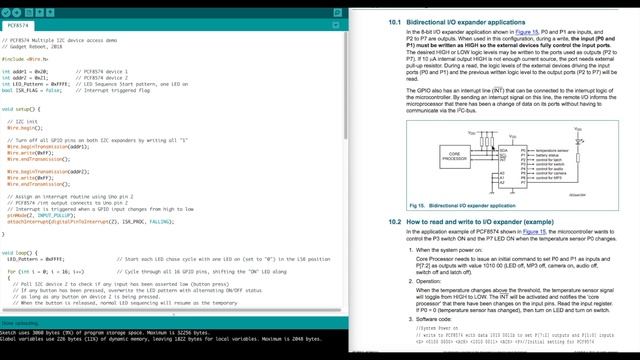Click the 'int addr1 = 0x20;' code line

[x=24, y=72]
